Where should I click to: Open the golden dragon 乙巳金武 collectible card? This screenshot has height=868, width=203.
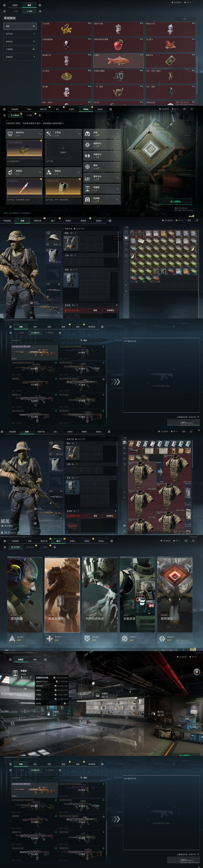coord(66,29)
